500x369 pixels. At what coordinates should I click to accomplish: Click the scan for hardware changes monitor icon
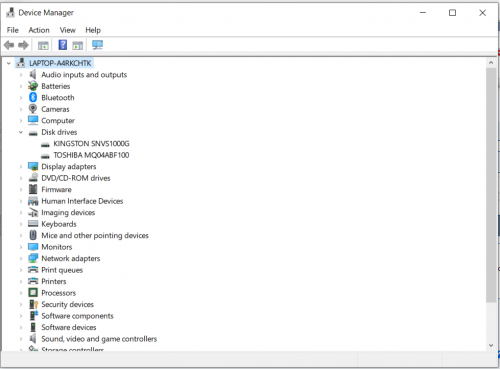click(x=97, y=45)
